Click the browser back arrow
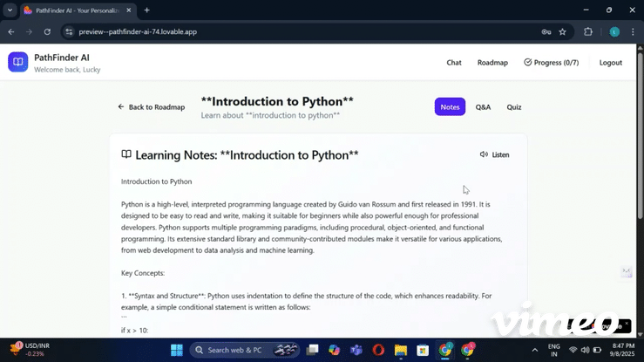Image resolution: width=644 pixels, height=362 pixels. (x=11, y=31)
